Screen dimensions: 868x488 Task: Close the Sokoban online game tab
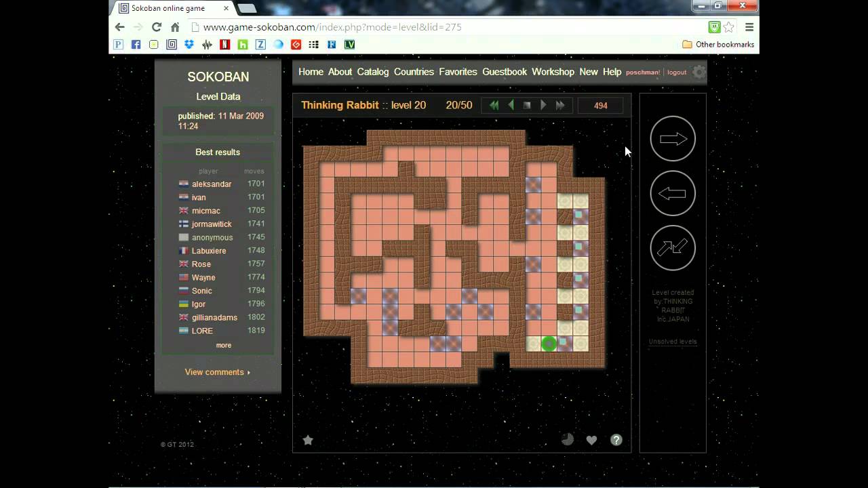pos(226,8)
